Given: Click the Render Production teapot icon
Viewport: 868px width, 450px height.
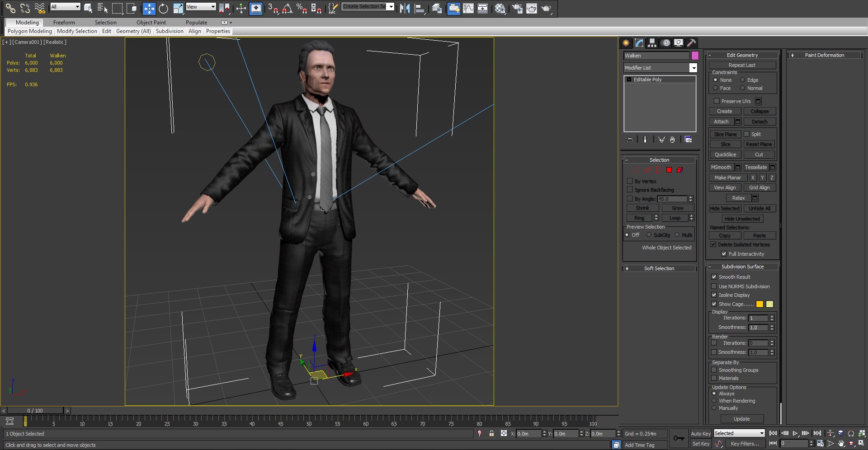Looking at the screenshot, I should click(x=546, y=8).
